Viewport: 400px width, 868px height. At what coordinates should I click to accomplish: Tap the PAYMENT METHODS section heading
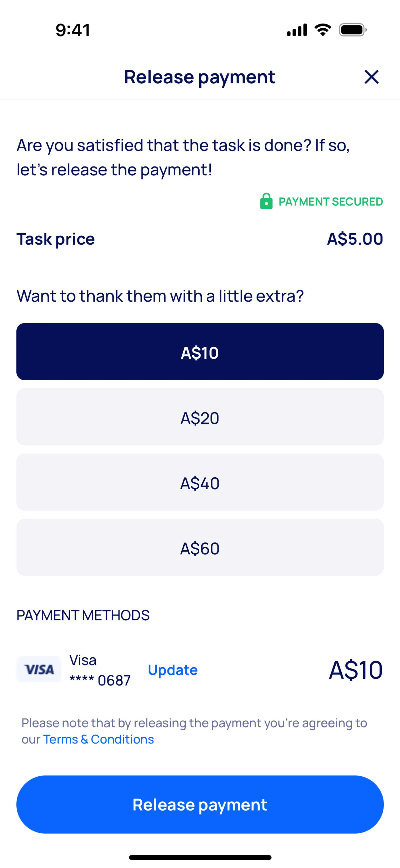point(83,615)
